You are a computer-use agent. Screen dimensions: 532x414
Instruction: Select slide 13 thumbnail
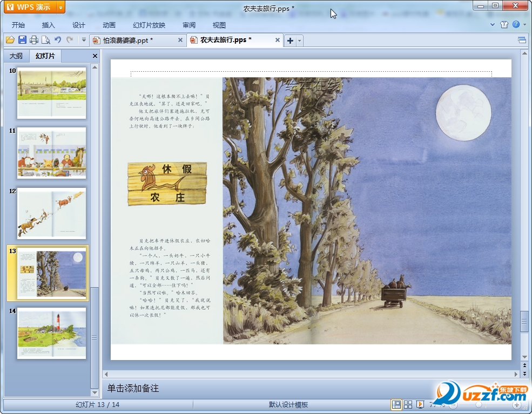point(51,273)
